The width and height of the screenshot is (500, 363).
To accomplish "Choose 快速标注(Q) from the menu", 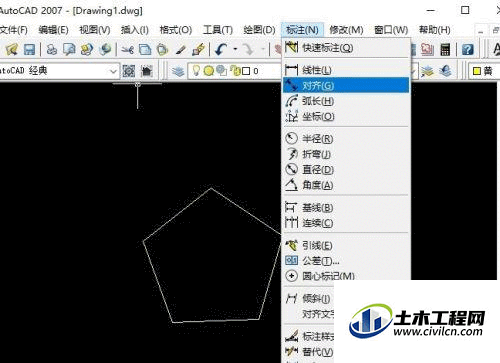I will click(346, 48).
